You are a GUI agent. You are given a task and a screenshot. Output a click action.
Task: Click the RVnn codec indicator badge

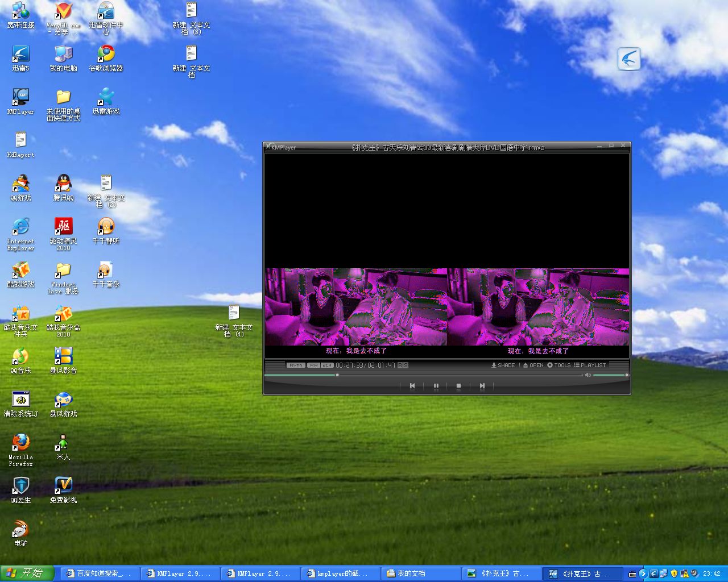point(295,365)
